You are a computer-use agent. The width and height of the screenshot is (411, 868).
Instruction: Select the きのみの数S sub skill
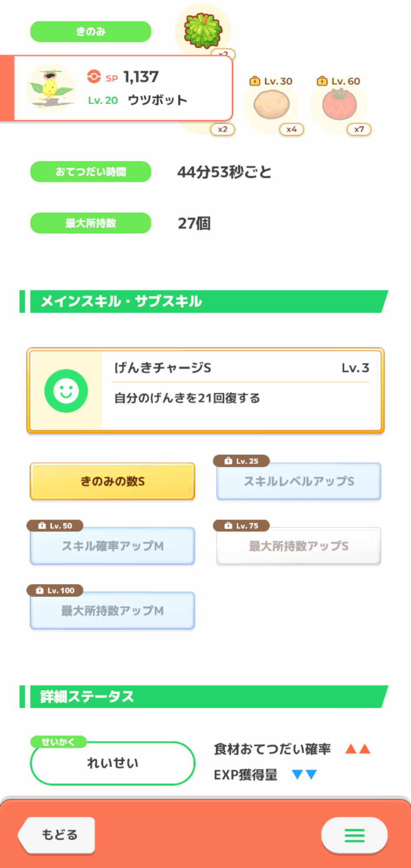tap(112, 481)
